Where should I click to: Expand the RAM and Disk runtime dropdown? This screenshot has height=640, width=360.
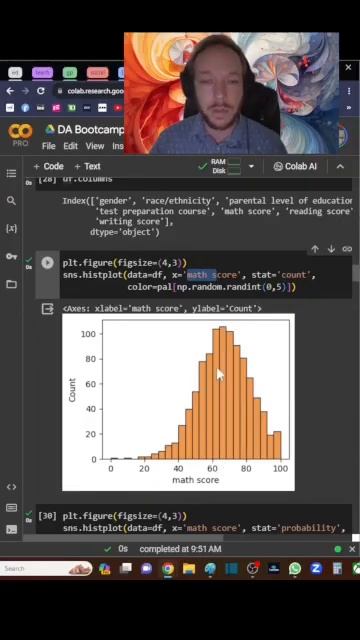point(251,167)
